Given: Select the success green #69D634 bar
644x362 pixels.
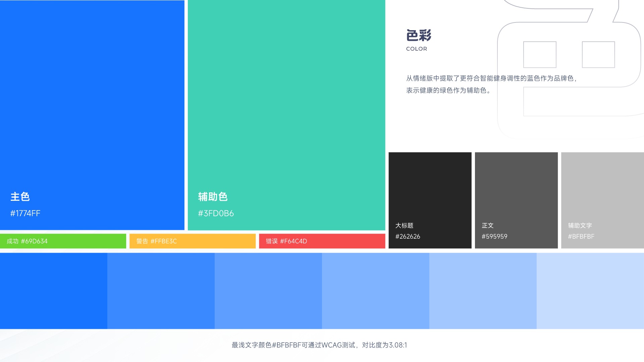Looking at the screenshot, I should tap(63, 241).
